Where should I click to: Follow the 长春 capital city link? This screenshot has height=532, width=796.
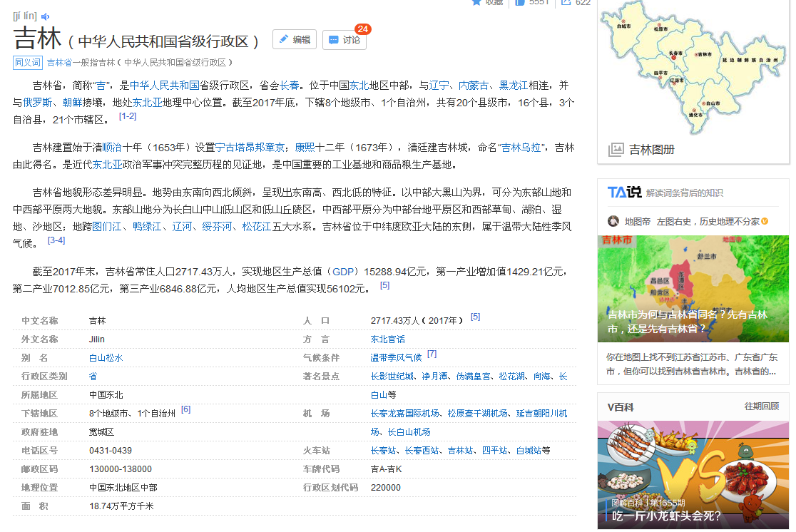[290, 86]
